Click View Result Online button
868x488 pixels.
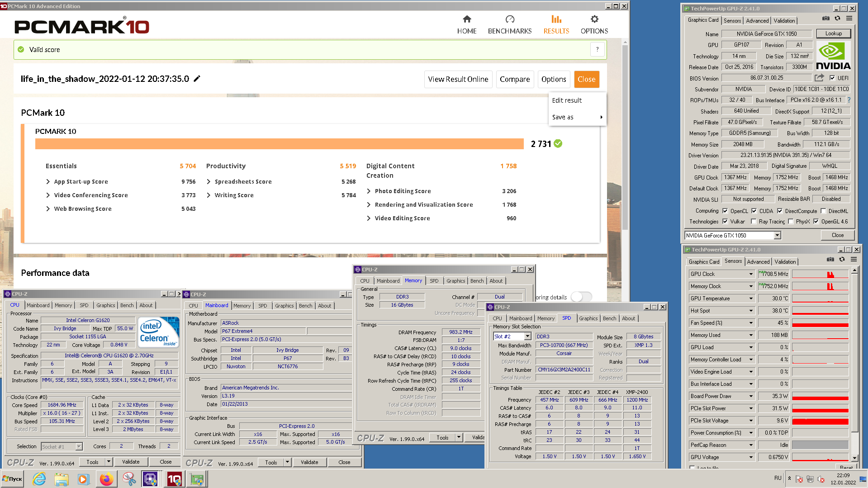(x=458, y=79)
